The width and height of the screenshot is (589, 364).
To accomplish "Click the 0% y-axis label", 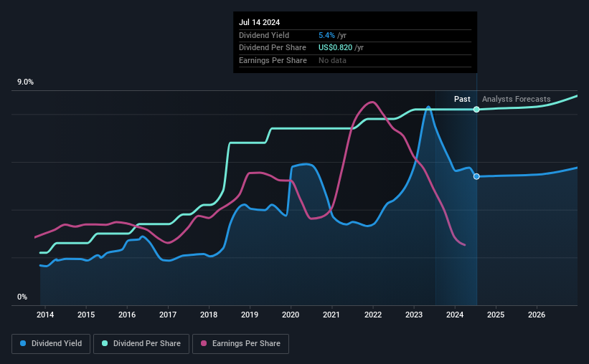I will [x=22, y=297].
